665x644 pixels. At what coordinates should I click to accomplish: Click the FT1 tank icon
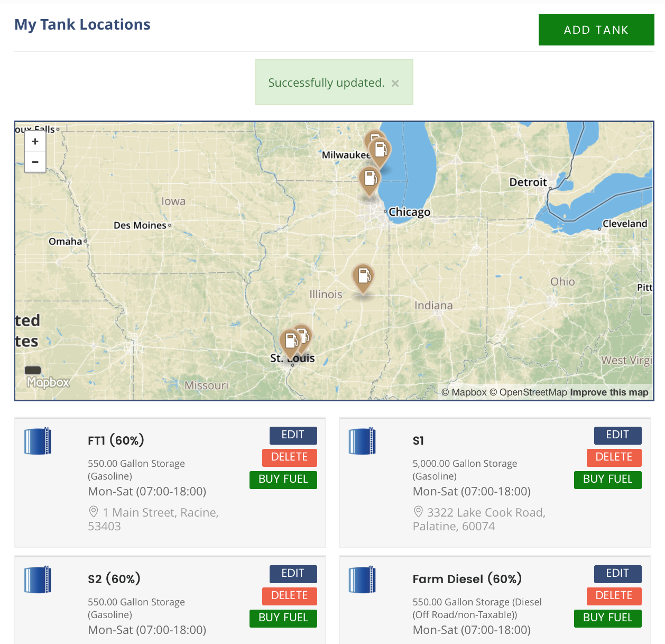[x=38, y=441]
